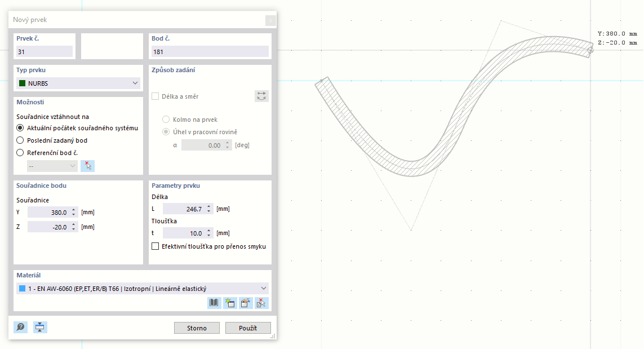The image size is (644, 349).
Task: Pick material from model cursor icon
Action: pos(261,303)
